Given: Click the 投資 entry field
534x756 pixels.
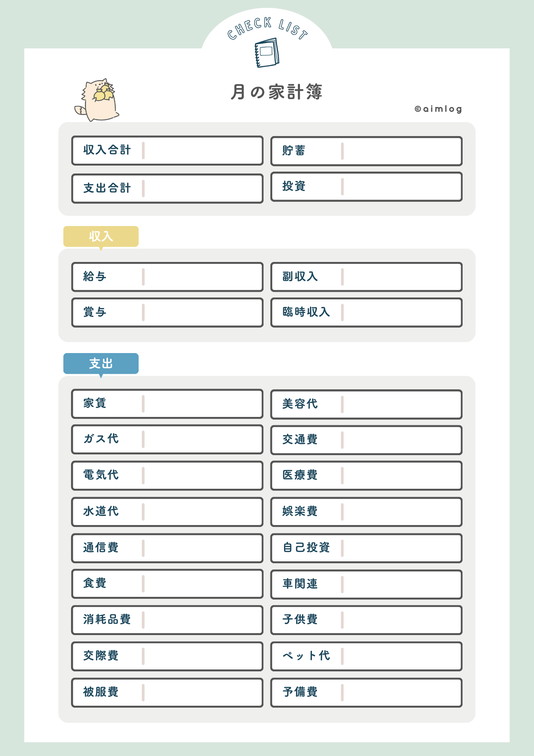Looking at the screenshot, I should 401,187.
